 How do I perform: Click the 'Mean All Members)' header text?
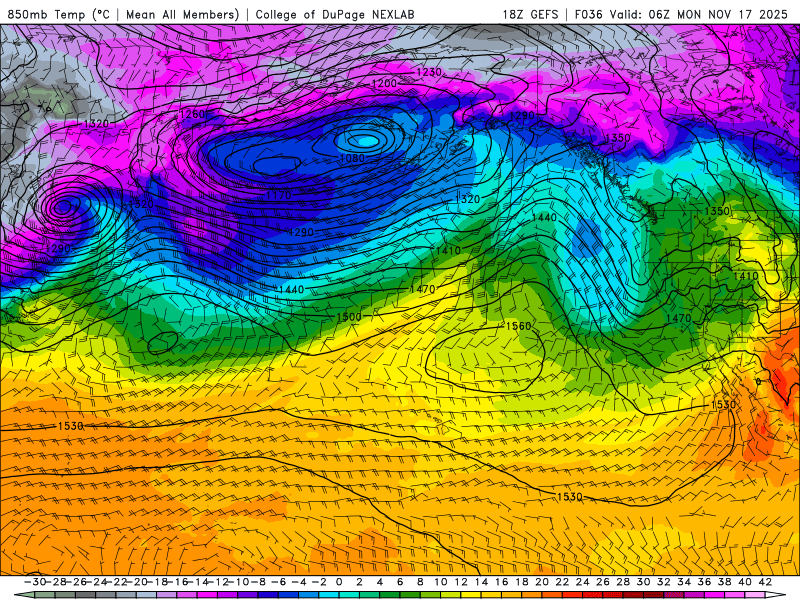[183, 14]
